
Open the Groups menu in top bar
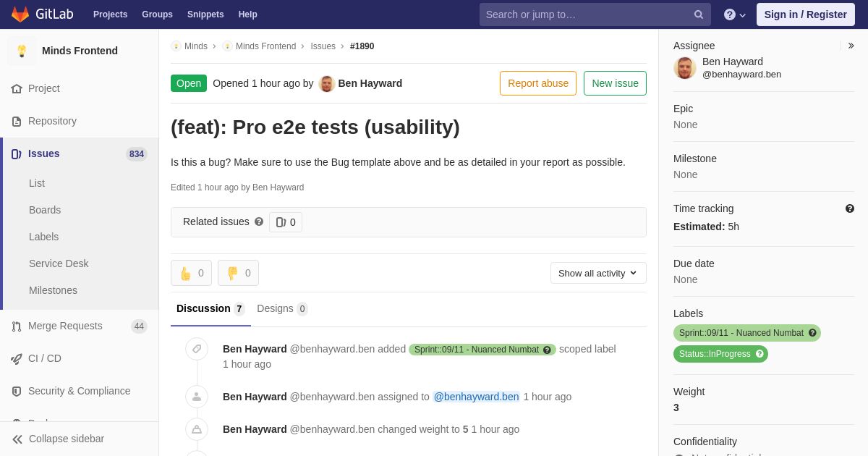click(x=157, y=14)
